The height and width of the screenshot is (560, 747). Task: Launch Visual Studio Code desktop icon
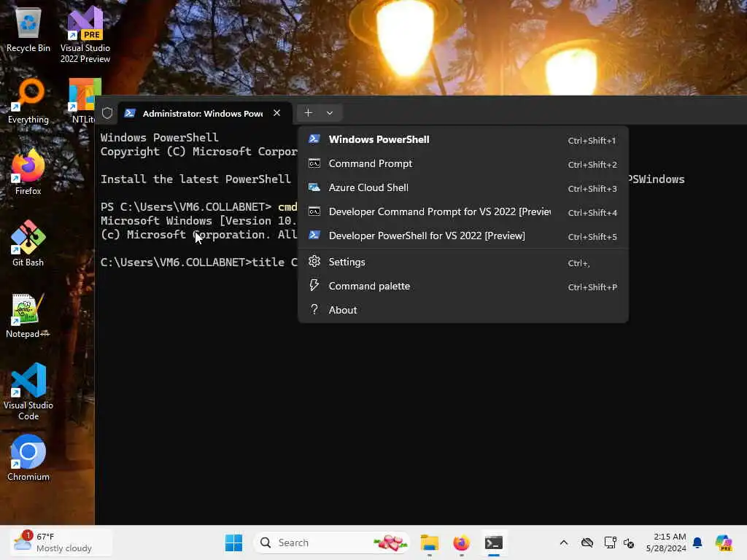click(x=28, y=392)
